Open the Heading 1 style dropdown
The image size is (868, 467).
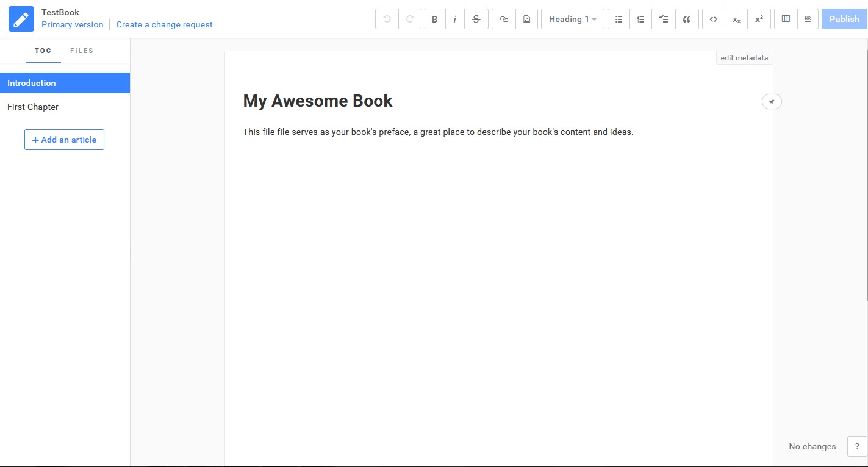572,19
